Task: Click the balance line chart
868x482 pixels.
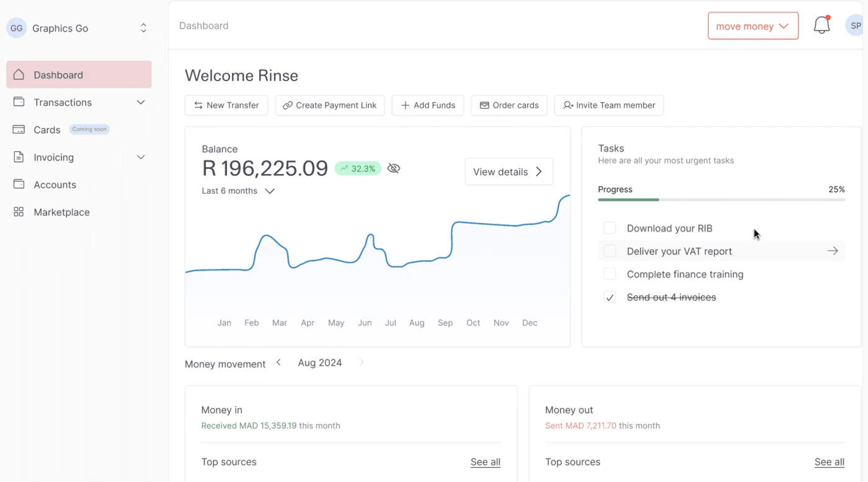Action: [378, 254]
